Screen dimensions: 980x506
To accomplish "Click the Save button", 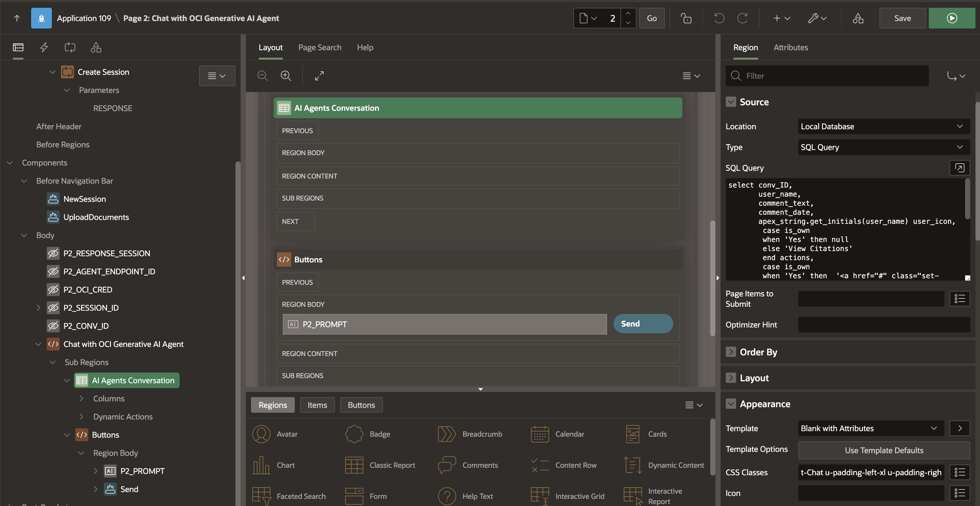I will tap(902, 18).
